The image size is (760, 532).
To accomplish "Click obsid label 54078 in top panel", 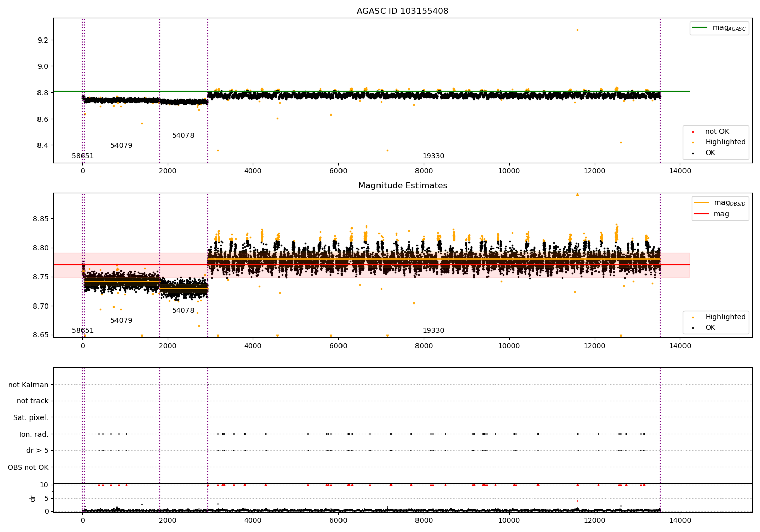I will click(x=183, y=136).
